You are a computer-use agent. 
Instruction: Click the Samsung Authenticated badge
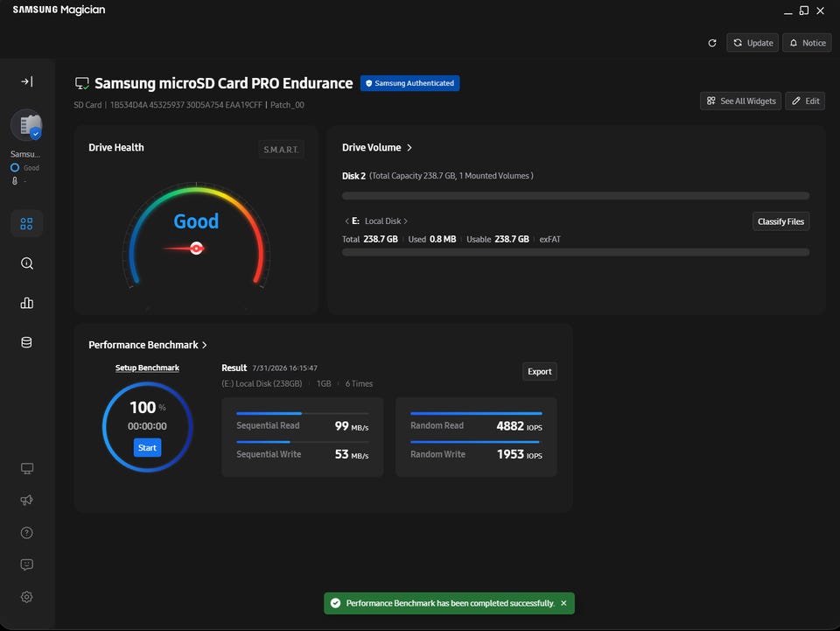[409, 83]
